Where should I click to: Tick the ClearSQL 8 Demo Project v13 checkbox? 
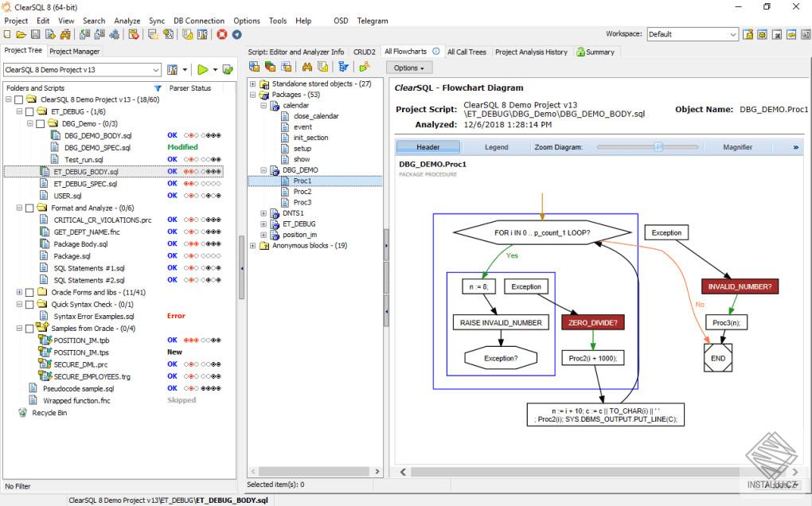[18, 100]
